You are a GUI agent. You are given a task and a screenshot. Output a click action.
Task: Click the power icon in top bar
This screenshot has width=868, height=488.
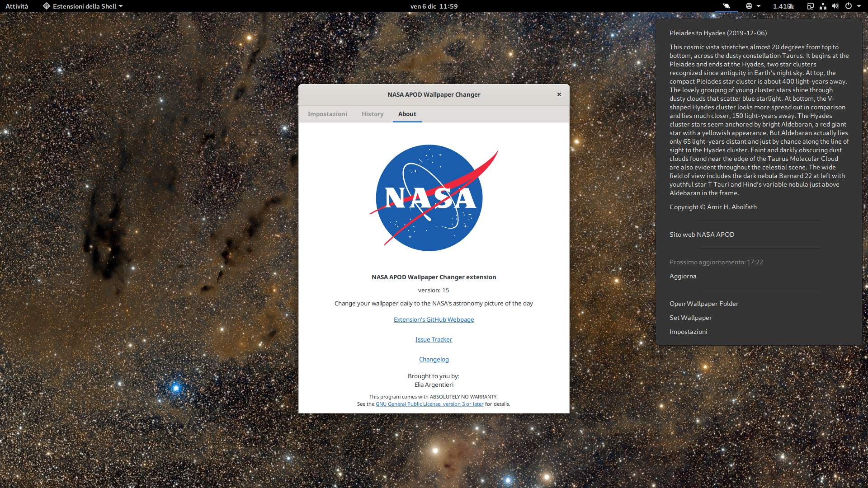tap(849, 6)
